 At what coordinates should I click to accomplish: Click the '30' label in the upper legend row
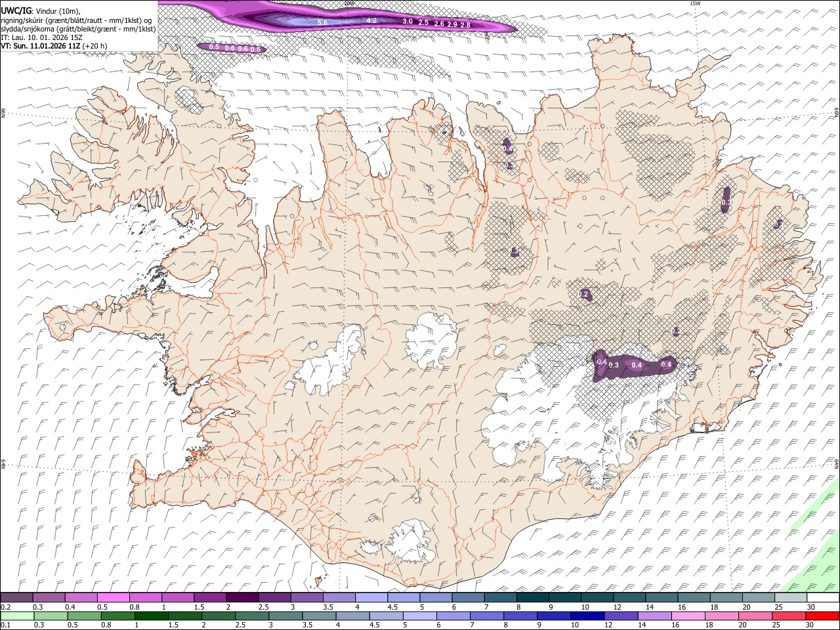tap(810, 607)
